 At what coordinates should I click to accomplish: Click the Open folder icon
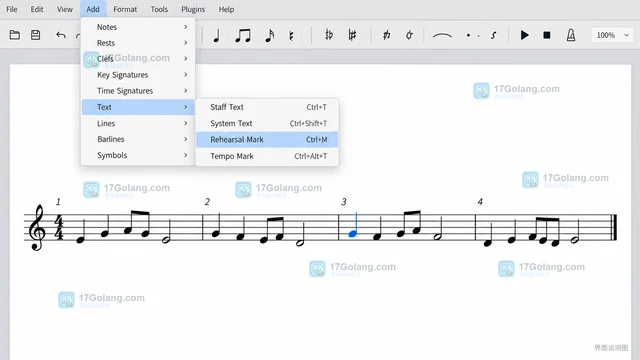click(15, 35)
